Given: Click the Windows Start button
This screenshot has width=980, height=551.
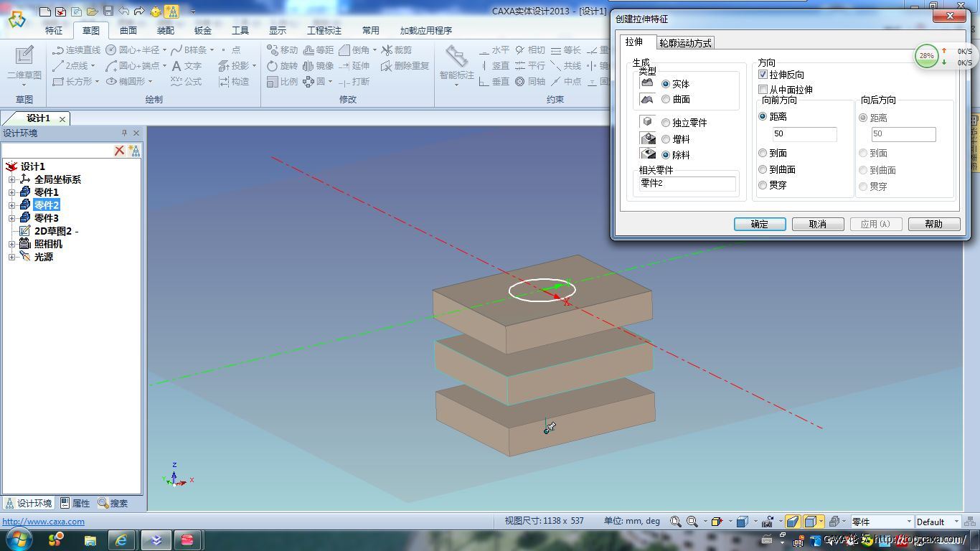Looking at the screenshot, I should point(18,539).
